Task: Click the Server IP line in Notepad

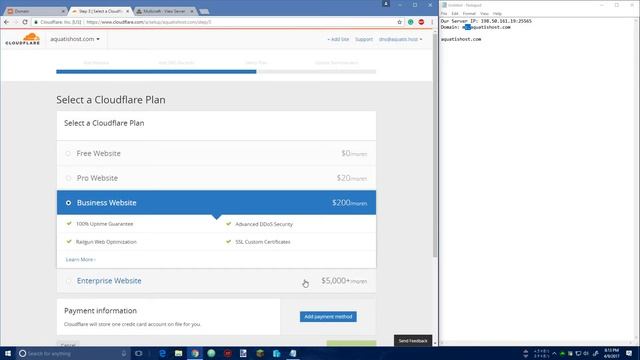Action: [x=486, y=21]
